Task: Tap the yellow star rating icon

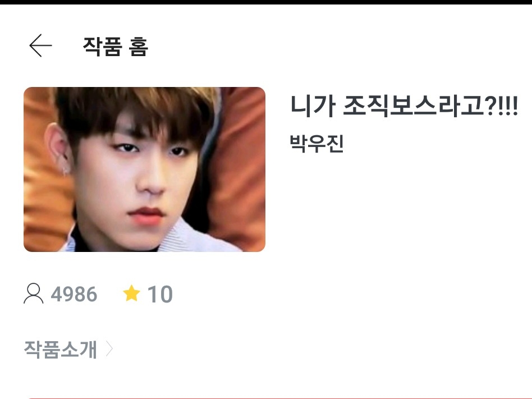Action: (131, 293)
